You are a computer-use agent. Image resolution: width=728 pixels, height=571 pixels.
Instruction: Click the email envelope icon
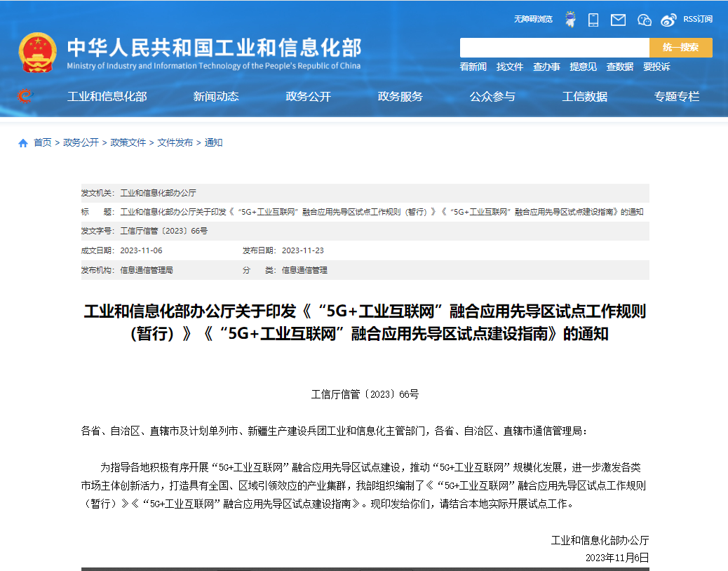[x=618, y=20]
